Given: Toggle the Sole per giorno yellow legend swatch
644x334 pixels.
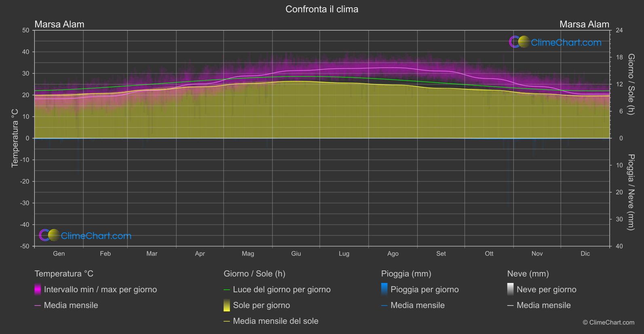Looking at the screenshot, I should (x=227, y=305).
